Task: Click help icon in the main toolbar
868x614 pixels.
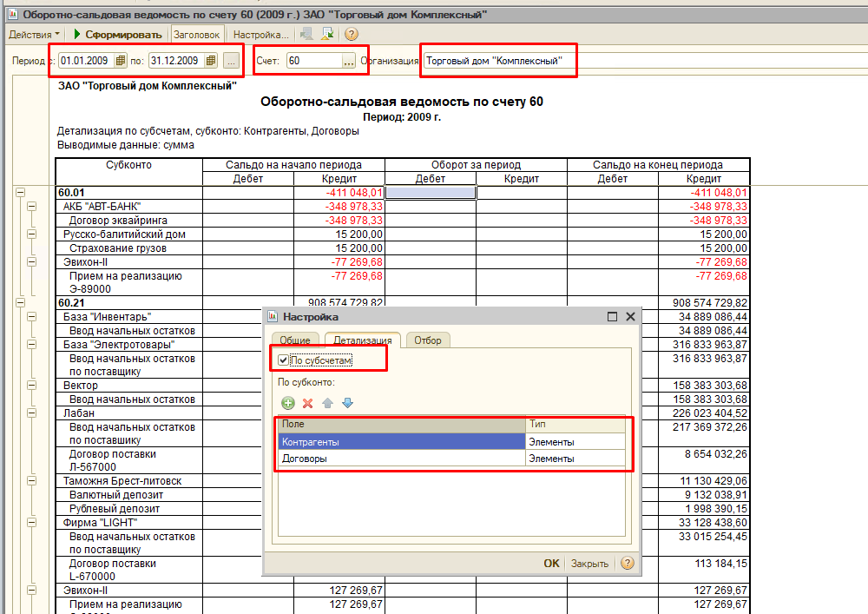Action: point(352,35)
